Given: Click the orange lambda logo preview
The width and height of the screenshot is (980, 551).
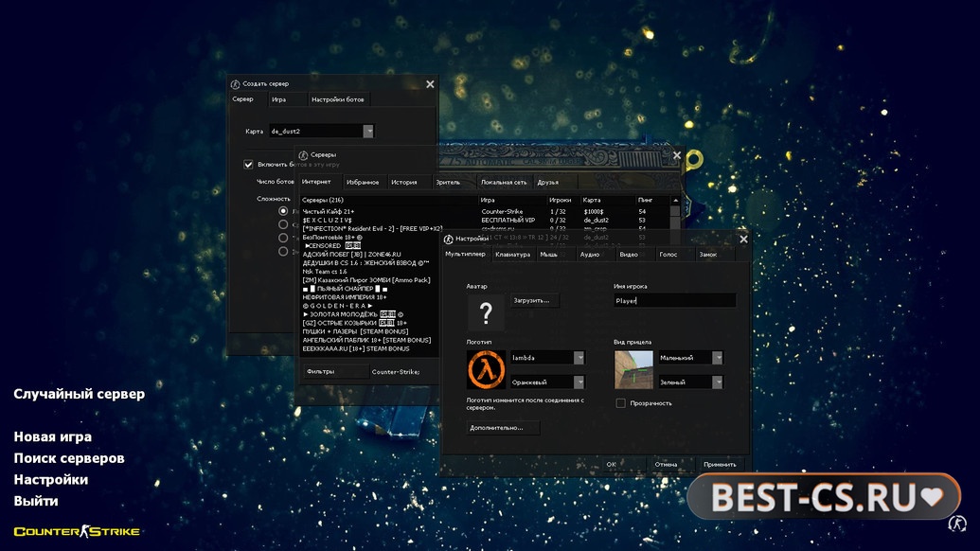Looking at the screenshot, I should click(x=486, y=369).
